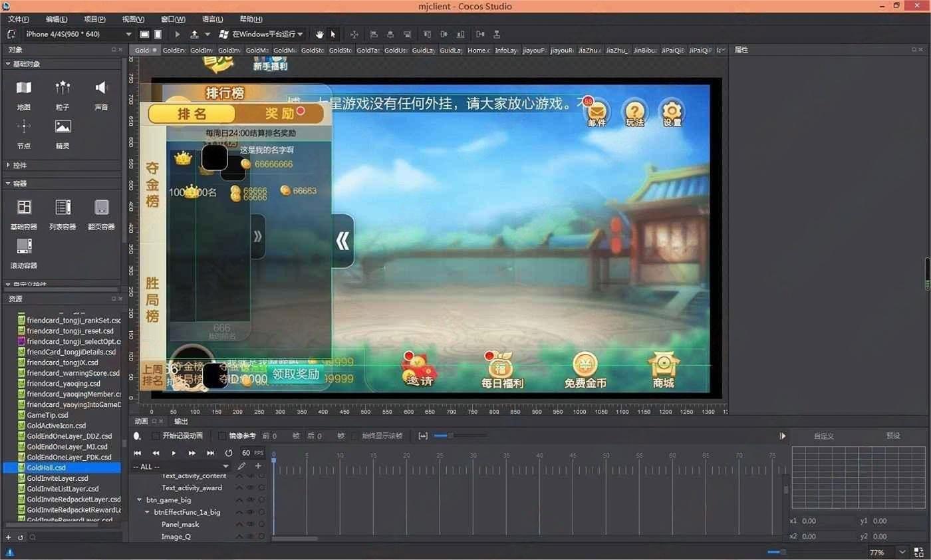This screenshot has height=560, width=931.
Task: Toggle the 镜像参考 checkbox
Action: [222, 436]
